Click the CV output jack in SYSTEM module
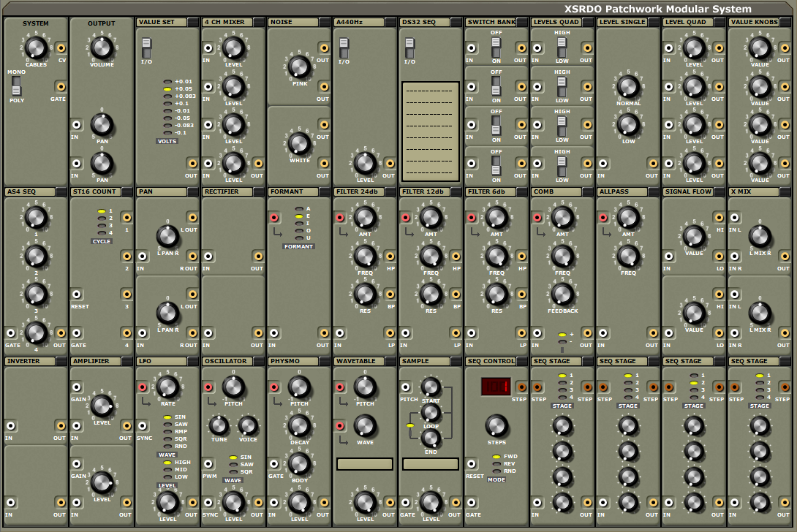This screenshot has width=797, height=532. click(61, 48)
